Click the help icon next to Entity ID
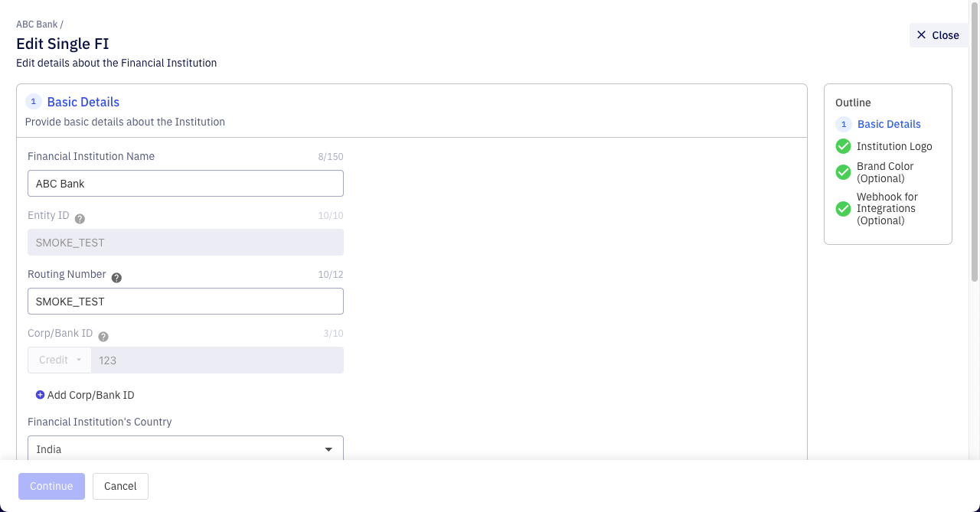This screenshot has height=512, width=980. (80, 217)
